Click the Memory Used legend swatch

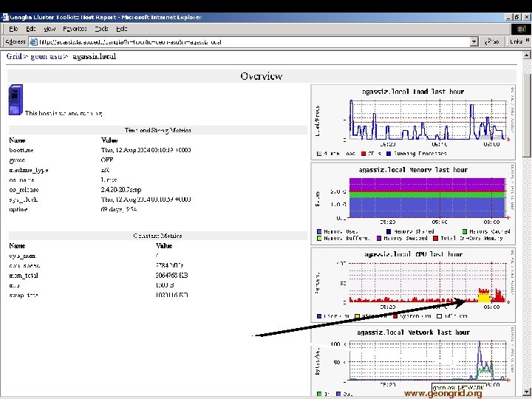tap(319, 232)
